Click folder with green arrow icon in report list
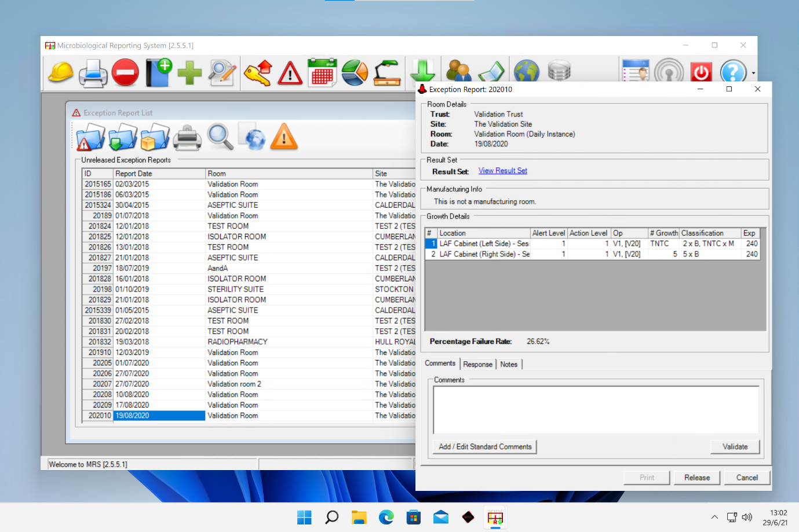 point(123,137)
